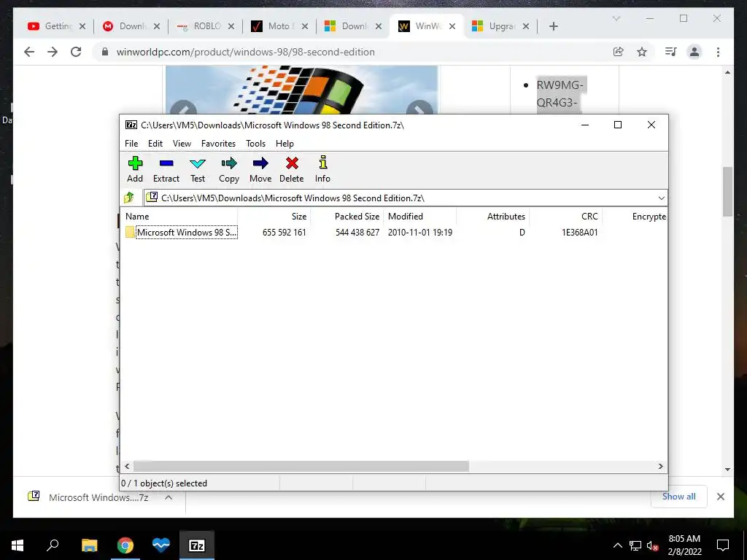Click the network tray icon
Viewport: 747px width, 560px height.
click(x=635, y=545)
